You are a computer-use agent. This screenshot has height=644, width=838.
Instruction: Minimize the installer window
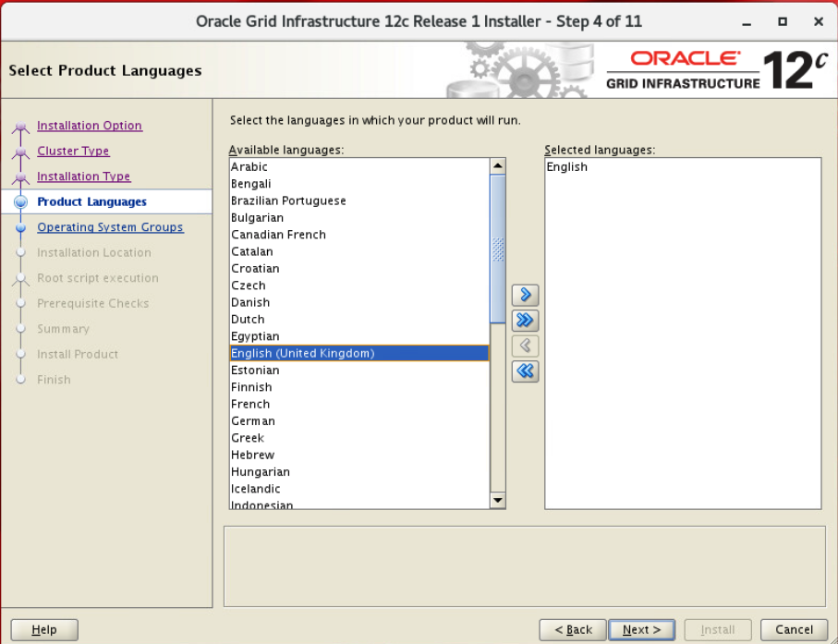(x=747, y=21)
